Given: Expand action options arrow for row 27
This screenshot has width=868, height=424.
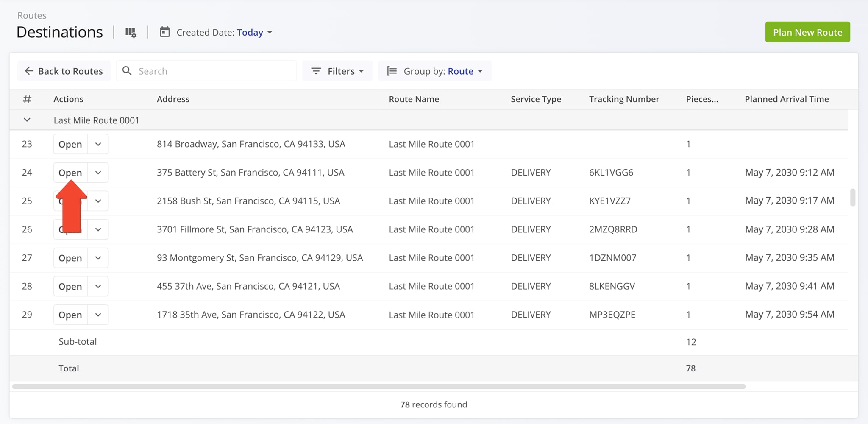Looking at the screenshot, I should [98, 258].
